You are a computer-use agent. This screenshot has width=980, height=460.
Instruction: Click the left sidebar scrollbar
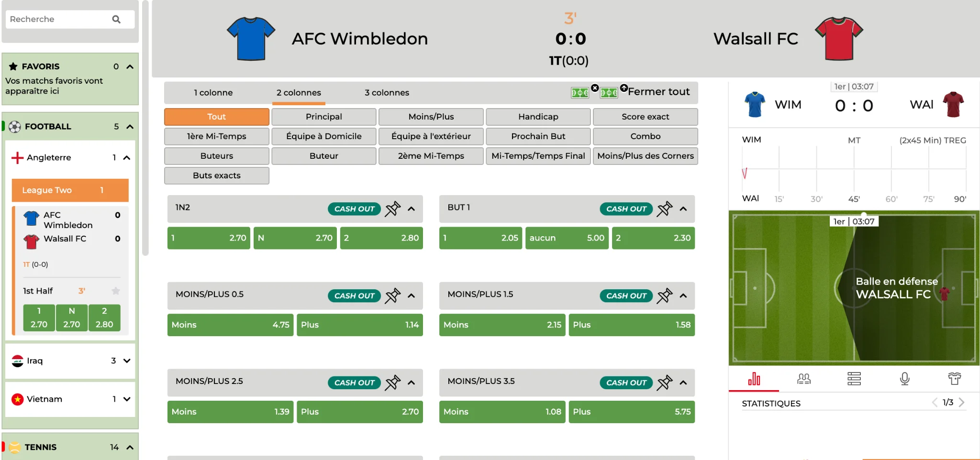[x=145, y=128]
